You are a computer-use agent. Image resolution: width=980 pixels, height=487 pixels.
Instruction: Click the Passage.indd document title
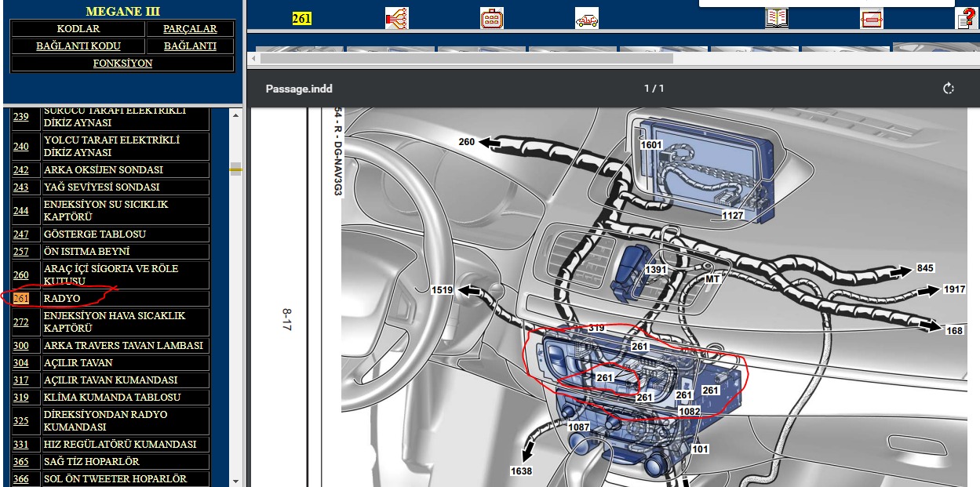(299, 89)
